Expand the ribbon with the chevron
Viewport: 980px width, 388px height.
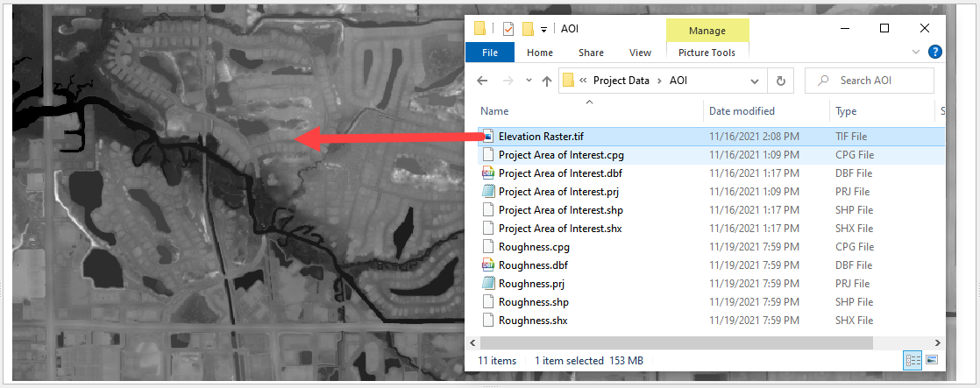point(917,53)
